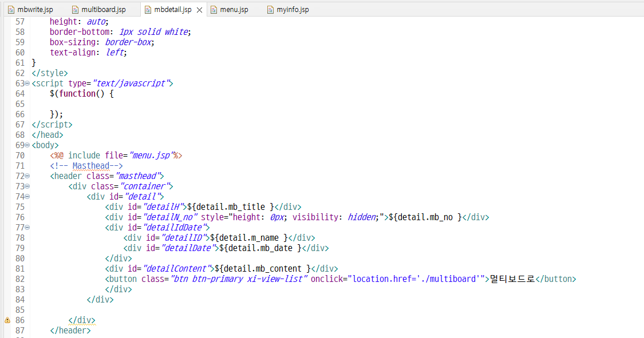Click the mbwrite.jsp file icon

[11, 9]
